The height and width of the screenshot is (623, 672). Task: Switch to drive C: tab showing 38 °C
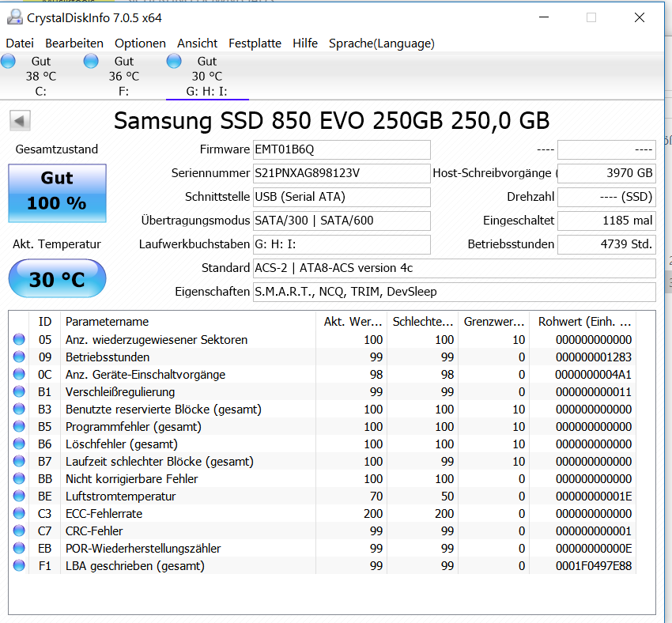(x=41, y=76)
